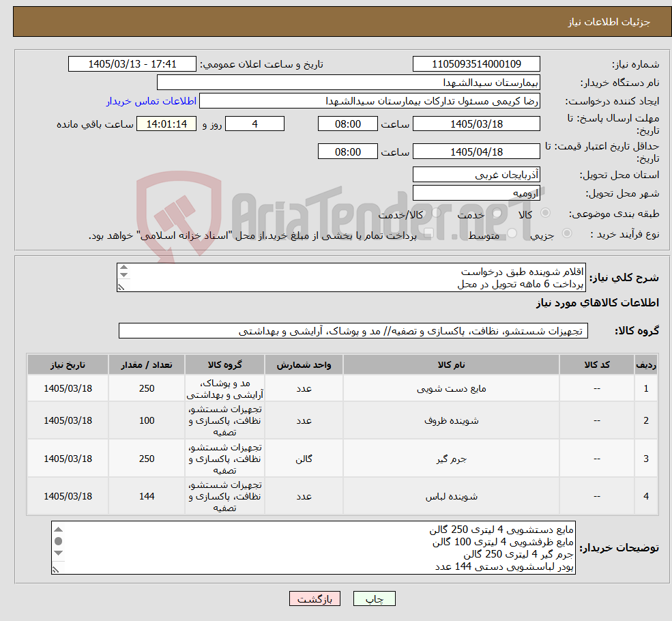Screen dimensions: 672x621
Task: Click the گروه کالا field
Action: point(353,331)
